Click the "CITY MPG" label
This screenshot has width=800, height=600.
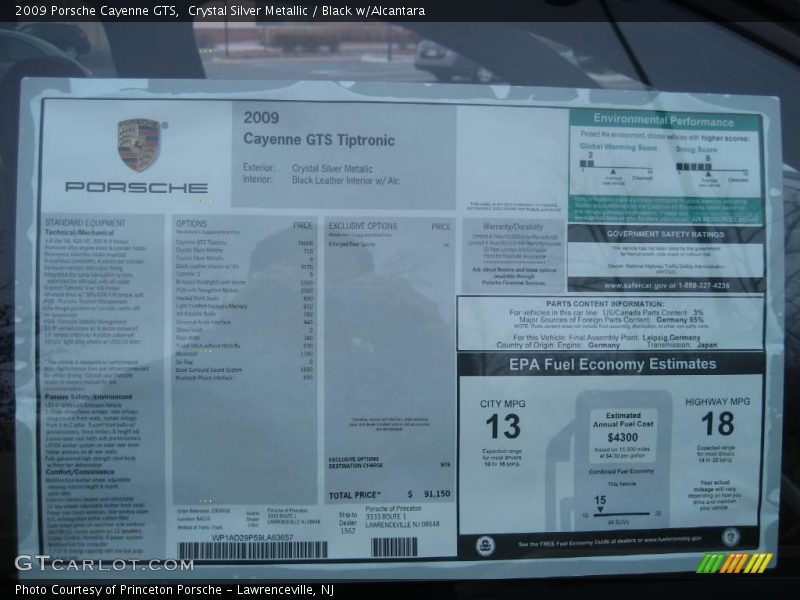coord(503,404)
